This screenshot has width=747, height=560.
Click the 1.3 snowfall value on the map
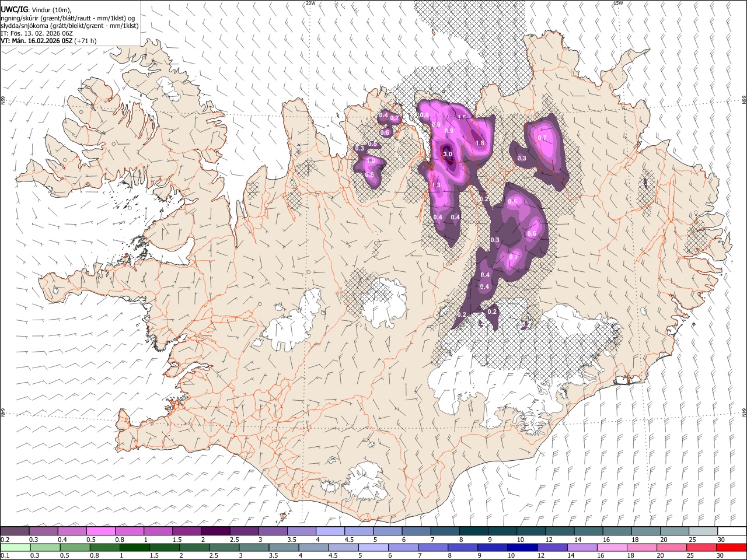click(436, 185)
